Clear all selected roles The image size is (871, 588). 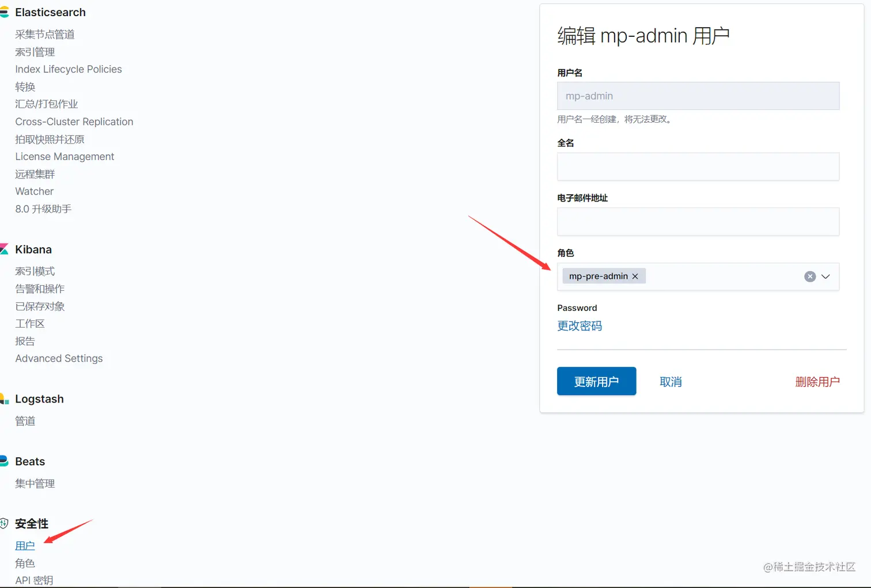(810, 276)
